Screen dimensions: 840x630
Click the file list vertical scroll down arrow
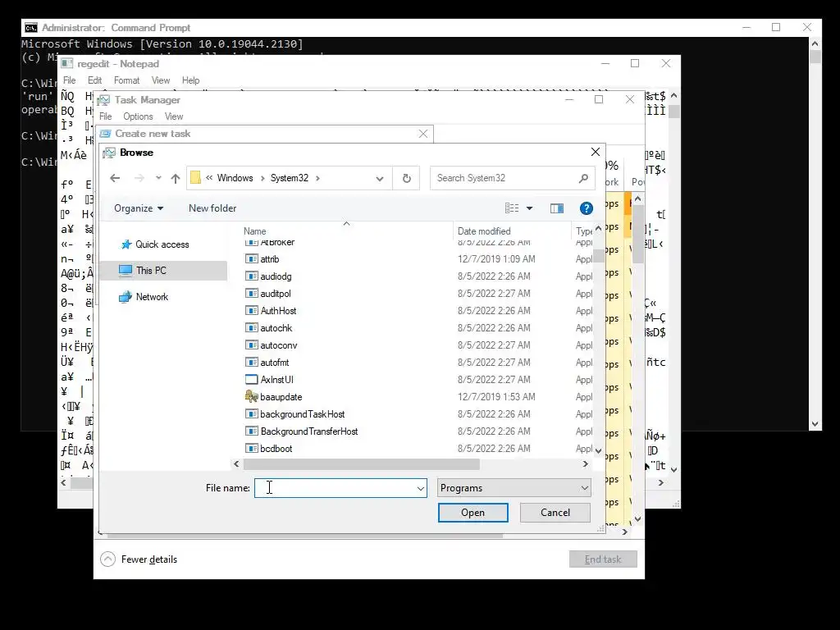[598, 451]
